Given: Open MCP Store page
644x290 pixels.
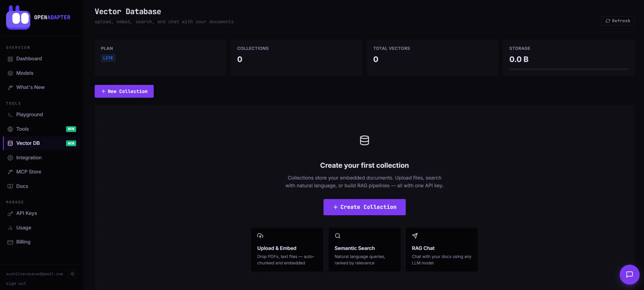Looking at the screenshot, I should click(41, 172).
